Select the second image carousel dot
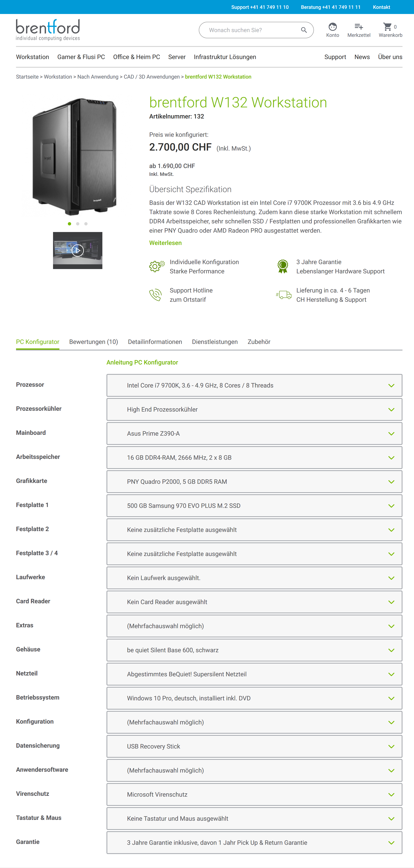Screen dimensions: 414x868 coord(78,224)
